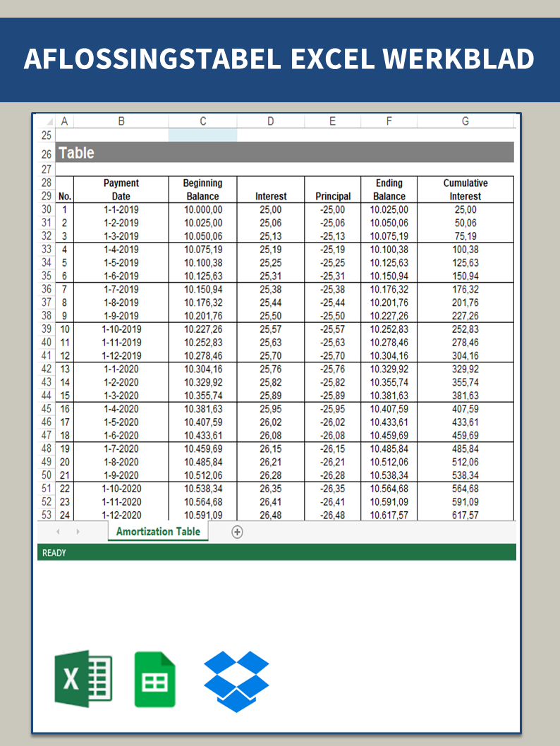Click the Aflossingstabel Excel Werkblad title banner
The height and width of the screenshot is (746, 560).
280,60
